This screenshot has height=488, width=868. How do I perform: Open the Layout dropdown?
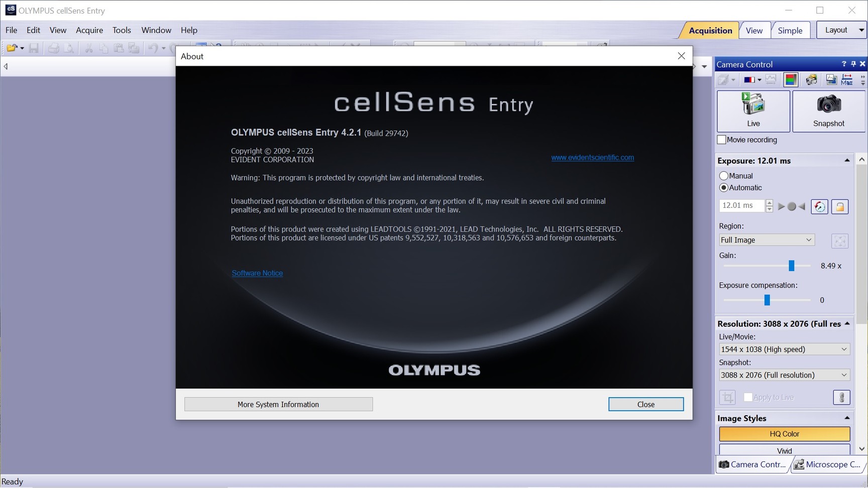[x=842, y=30]
